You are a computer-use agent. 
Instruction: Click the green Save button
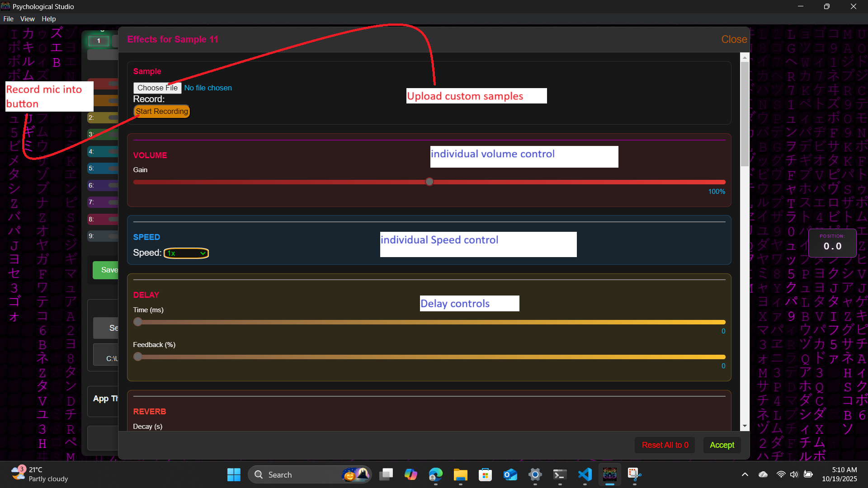coord(106,270)
